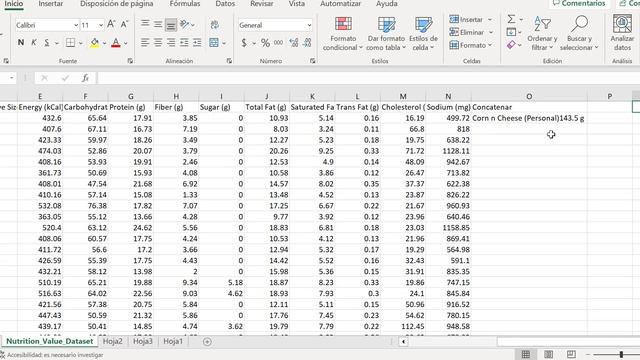The height and width of the screenshot is (360, 640).
Task: Select the column O header
Action: click(529, 96)
